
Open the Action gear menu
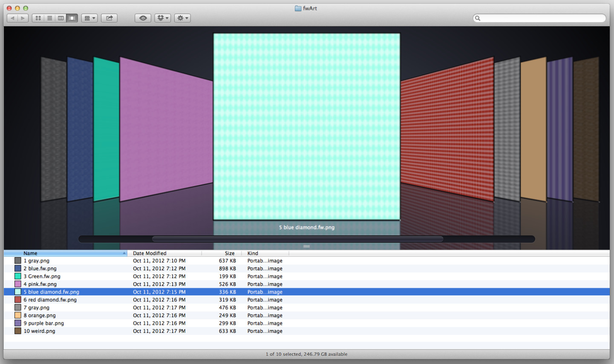[x=182, y=18]
